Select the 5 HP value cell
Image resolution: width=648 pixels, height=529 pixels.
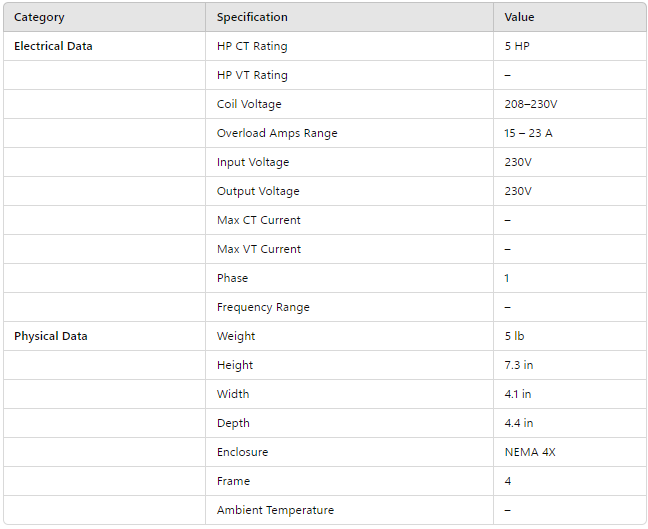pos(517,46)
